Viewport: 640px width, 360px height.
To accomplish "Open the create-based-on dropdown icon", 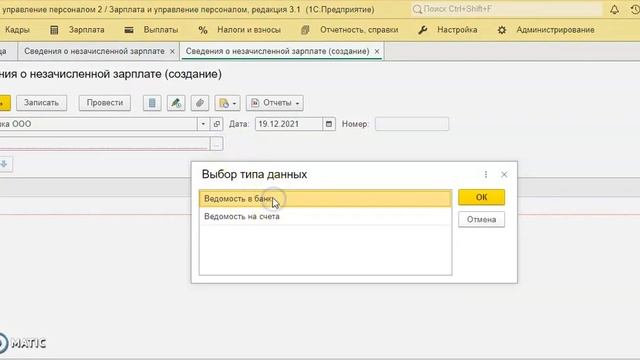I will [227, 103].
